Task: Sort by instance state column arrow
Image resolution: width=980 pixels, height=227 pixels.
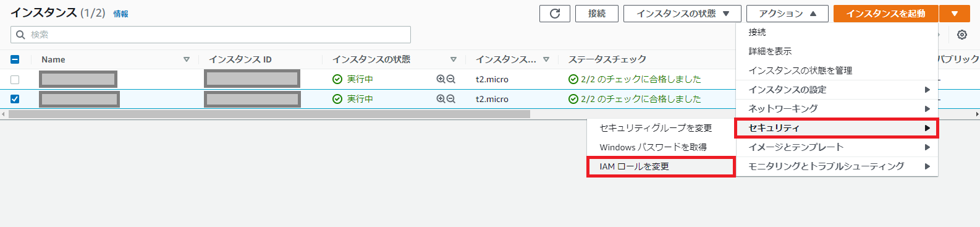Action: tap(454, 59)
